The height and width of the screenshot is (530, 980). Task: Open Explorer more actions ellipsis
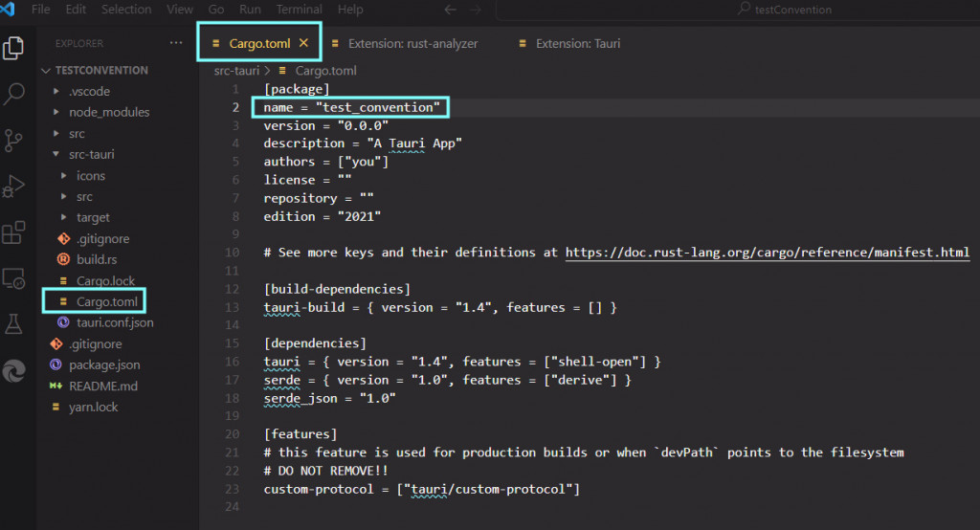coord(176,43)
